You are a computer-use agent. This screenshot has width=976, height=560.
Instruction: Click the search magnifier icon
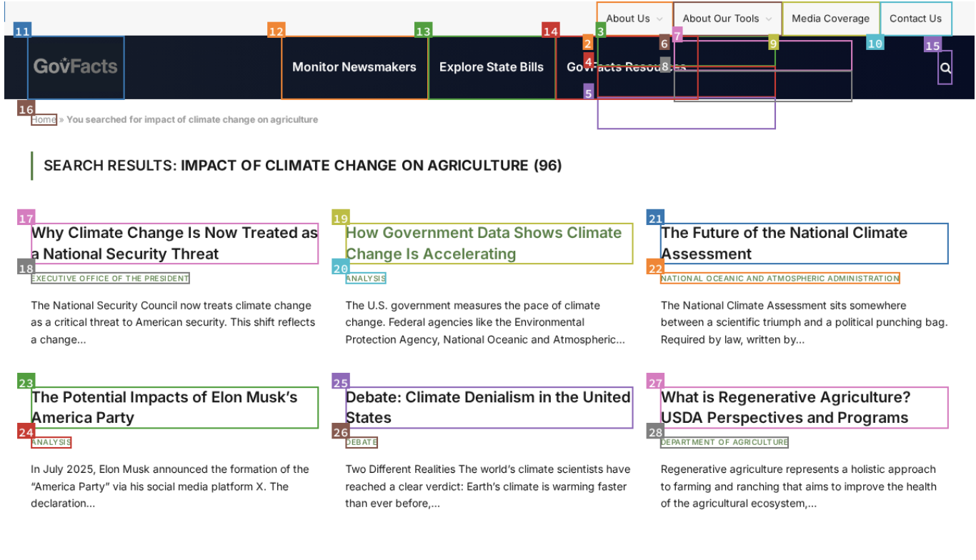[945, 68]
